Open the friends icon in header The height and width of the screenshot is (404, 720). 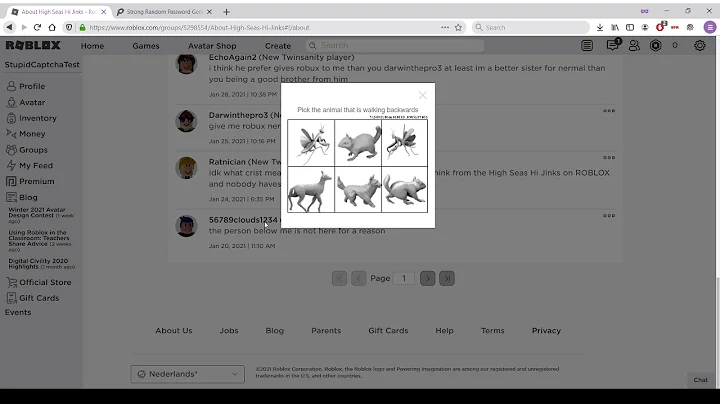(634, 45)
